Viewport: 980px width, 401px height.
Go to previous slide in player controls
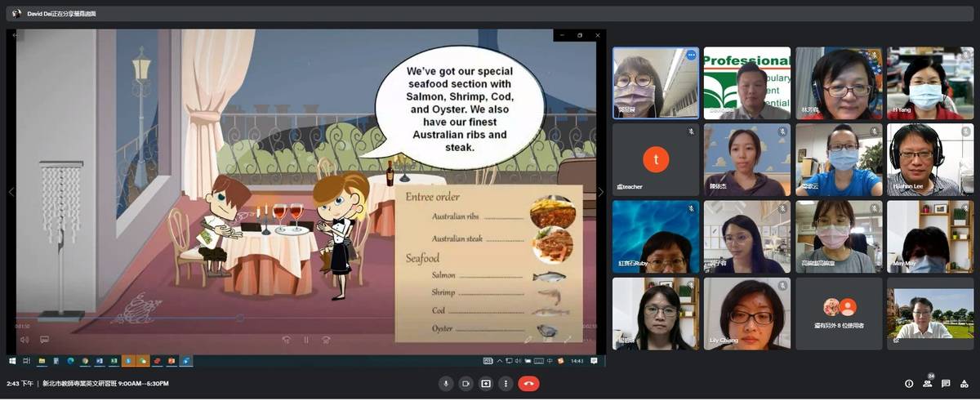(x=286, y=340)
